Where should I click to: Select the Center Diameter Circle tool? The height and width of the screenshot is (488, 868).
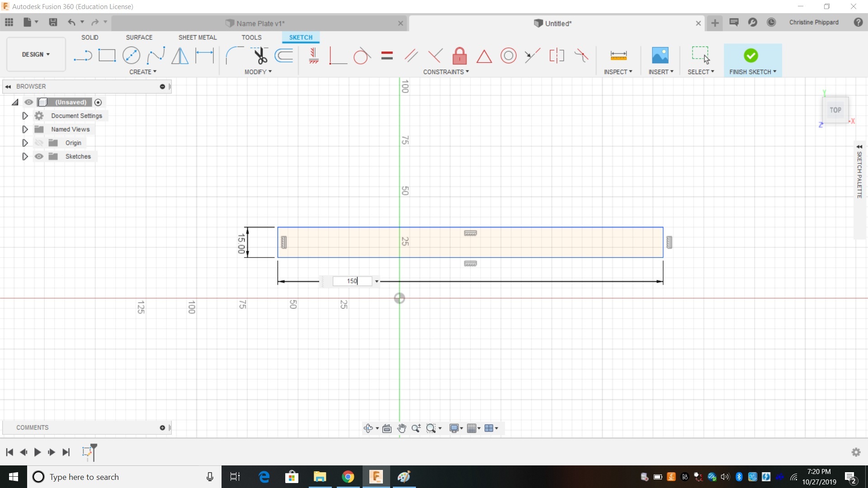coord(131,56)
